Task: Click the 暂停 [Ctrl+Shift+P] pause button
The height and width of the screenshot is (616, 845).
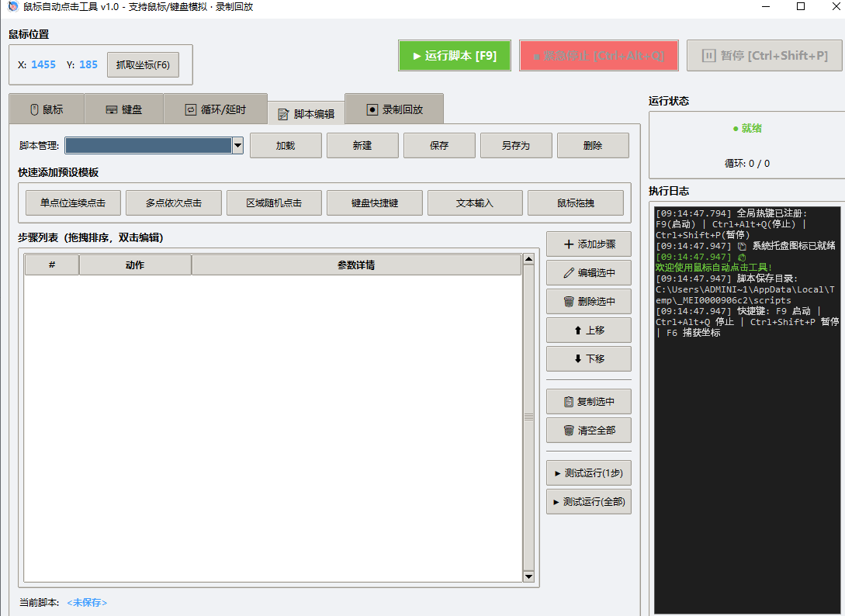Action: coord(764,56)
